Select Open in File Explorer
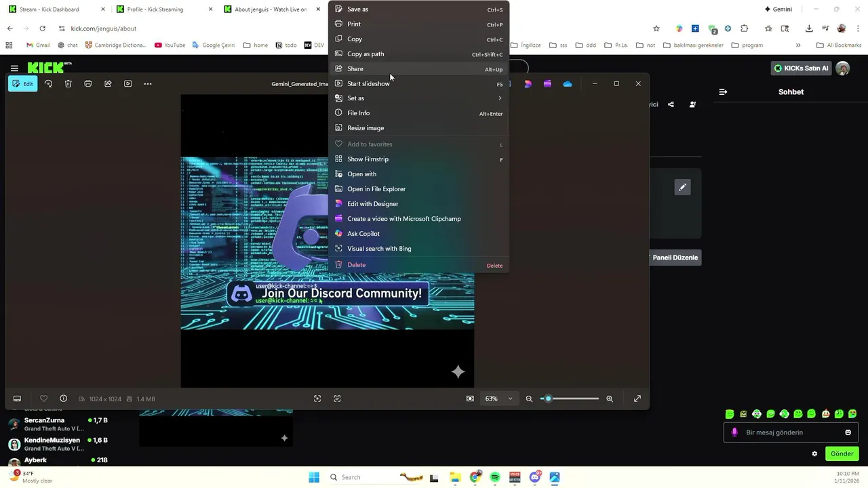868x488 pixels. [418, 189]
